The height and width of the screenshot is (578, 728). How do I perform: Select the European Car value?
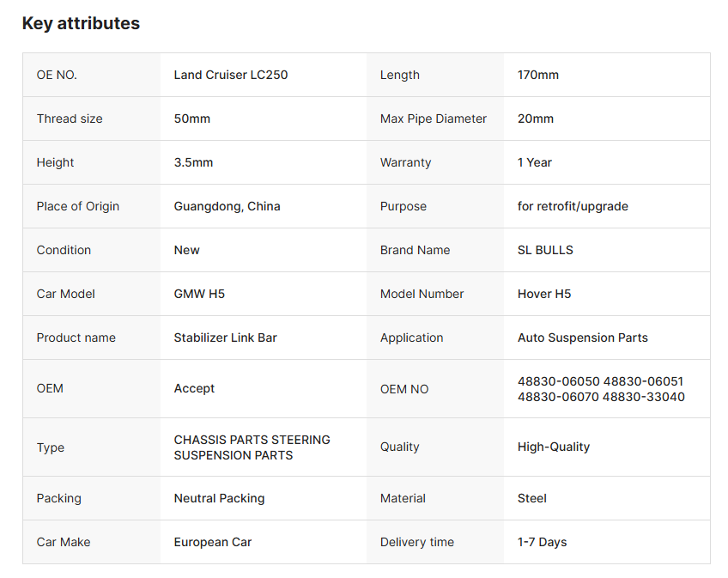213,542
